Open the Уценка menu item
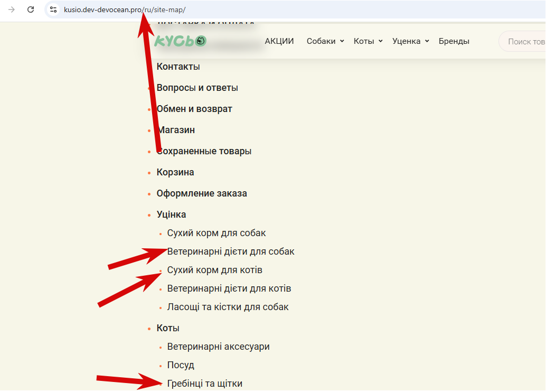Viewport: 546px width, 392px height. [x=407, y=41]
